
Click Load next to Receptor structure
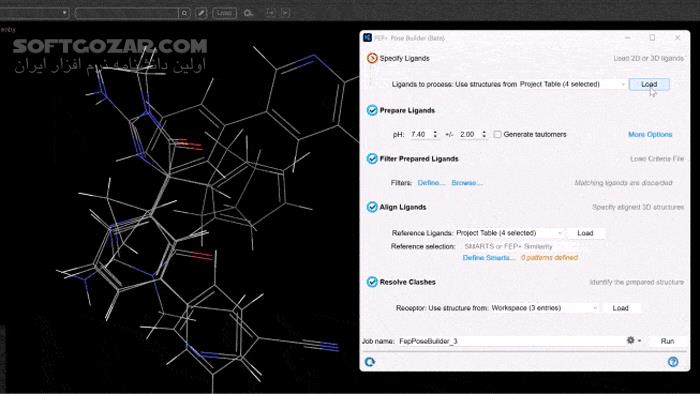point(621,308)
